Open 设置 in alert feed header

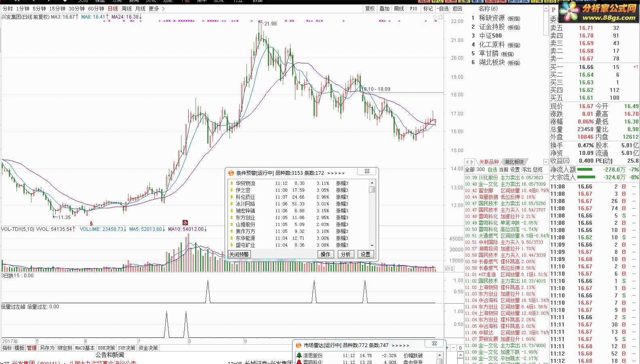click(x=515, y=170)
